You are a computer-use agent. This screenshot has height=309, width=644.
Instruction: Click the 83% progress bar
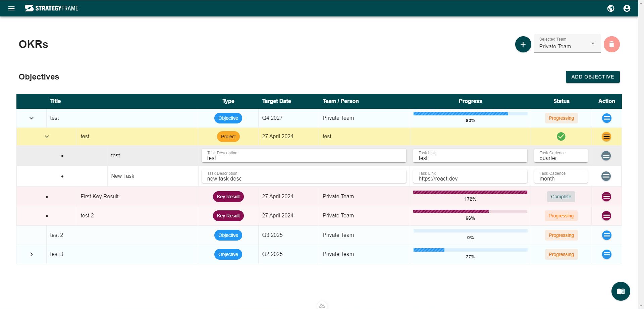(x=470, y=114)
